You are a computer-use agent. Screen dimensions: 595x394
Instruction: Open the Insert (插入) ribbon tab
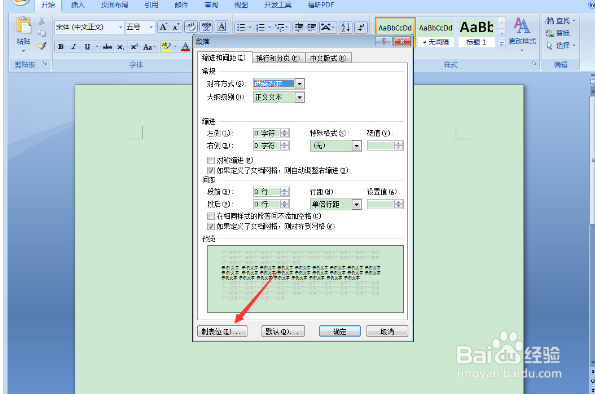(x=78, y=5)
